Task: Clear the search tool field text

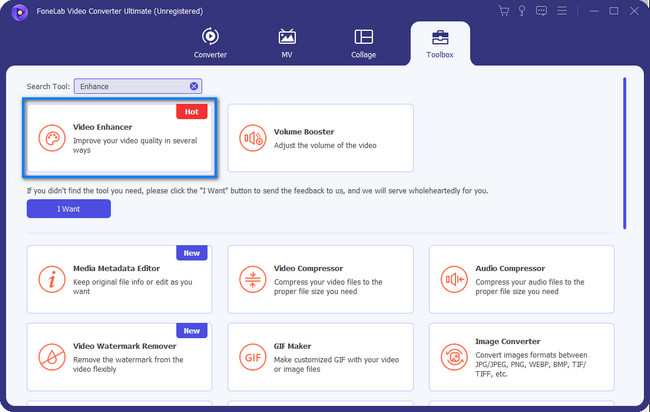Action: tap(194, 86)
